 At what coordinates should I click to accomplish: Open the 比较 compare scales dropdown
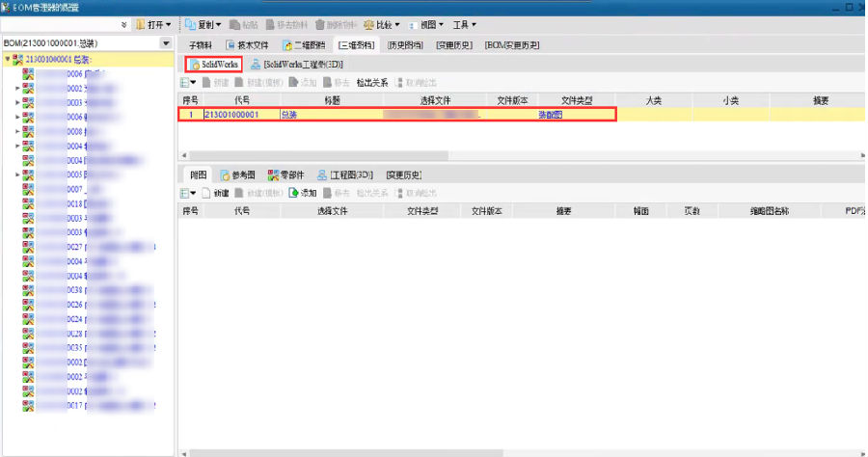tap(381, 24)
